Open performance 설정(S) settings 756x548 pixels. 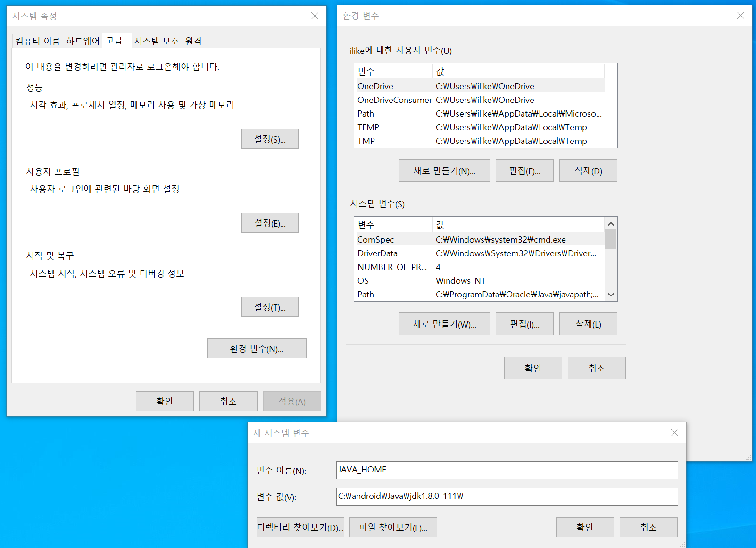click(x=269, y=139)
